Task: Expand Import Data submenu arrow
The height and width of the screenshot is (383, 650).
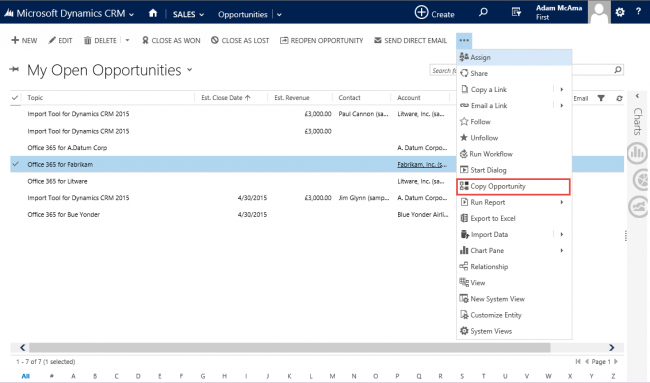Action: point(562,235)
